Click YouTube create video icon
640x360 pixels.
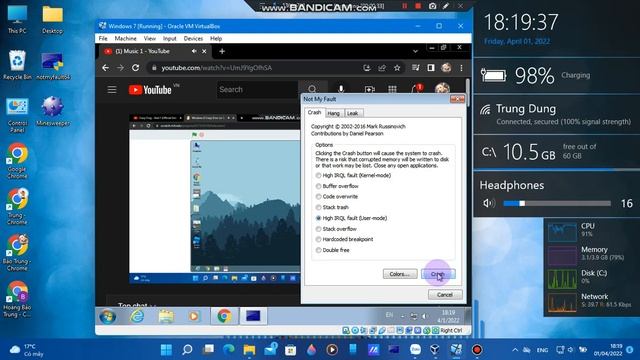click(x=369, y=89)
